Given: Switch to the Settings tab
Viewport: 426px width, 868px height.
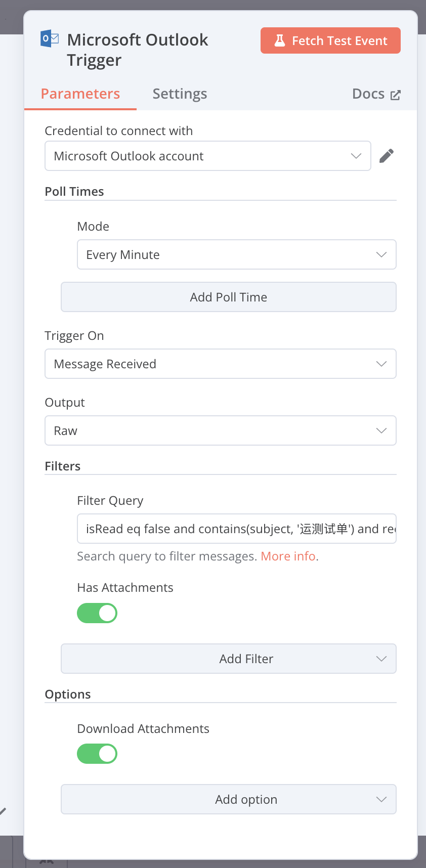Looking at the screenshot, I should coord(180,94).
